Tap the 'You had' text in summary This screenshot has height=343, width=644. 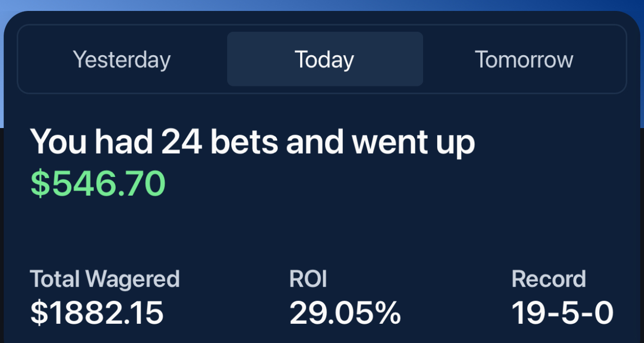(92, 142)
